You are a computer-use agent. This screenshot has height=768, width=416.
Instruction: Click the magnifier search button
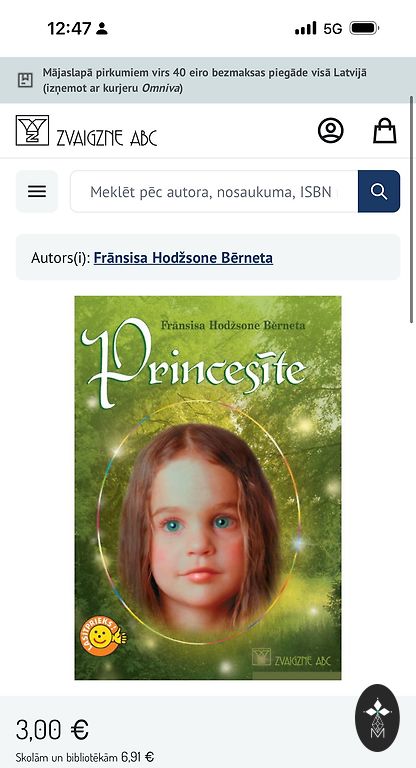pos(379,192)
